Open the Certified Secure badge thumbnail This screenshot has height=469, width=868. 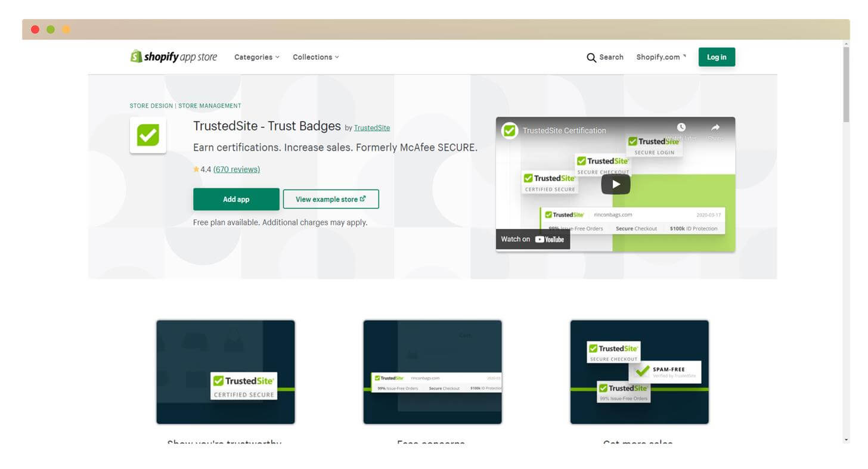tap(225, 372)
